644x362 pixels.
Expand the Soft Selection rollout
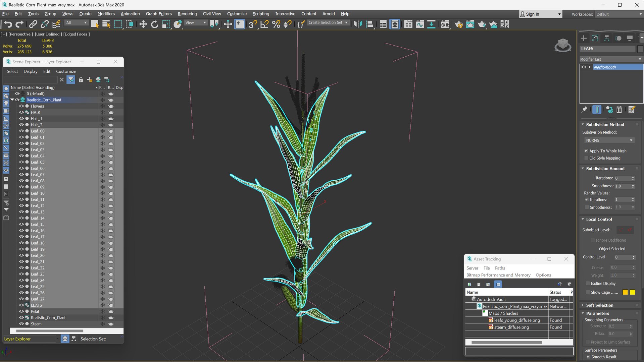point(583,305)
